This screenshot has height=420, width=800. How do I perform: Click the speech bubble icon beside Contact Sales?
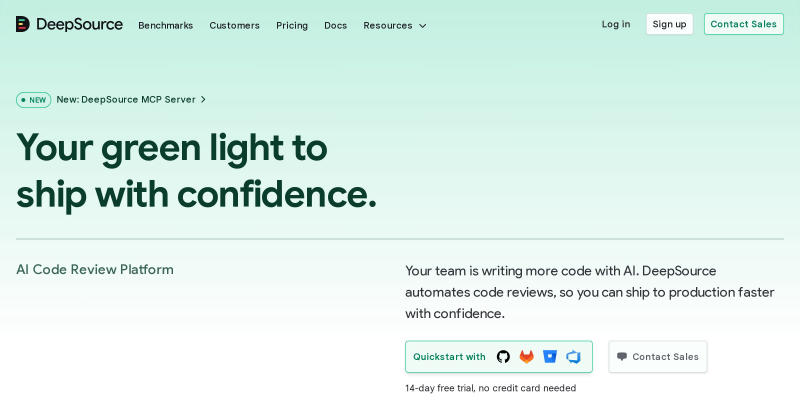pos(621,357)
